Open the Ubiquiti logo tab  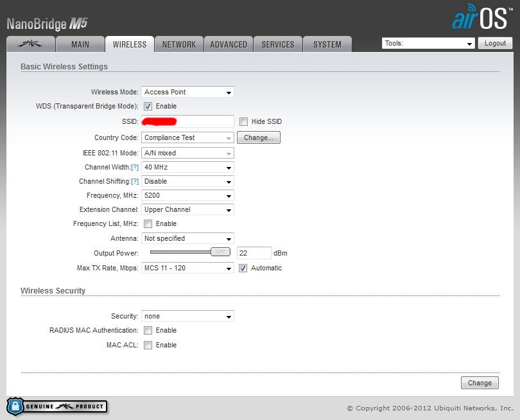pyautogui.click(x=31, y=44)
